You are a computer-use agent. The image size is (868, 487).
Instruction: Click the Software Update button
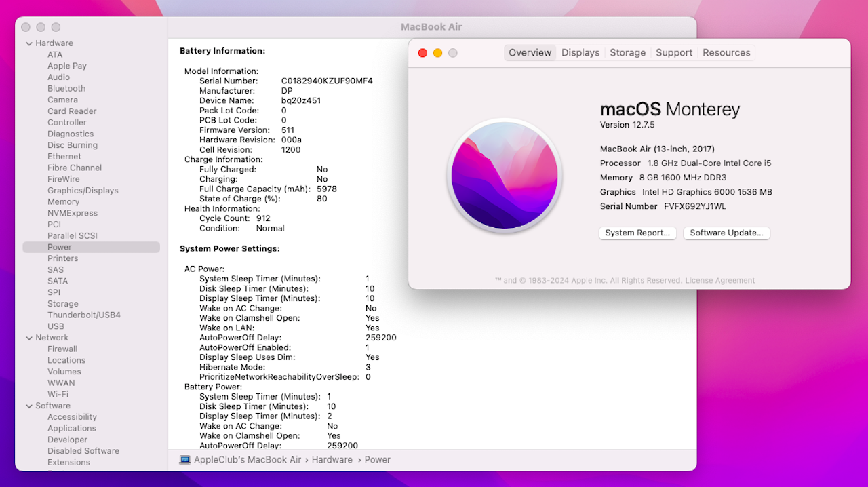pos(726,233)
